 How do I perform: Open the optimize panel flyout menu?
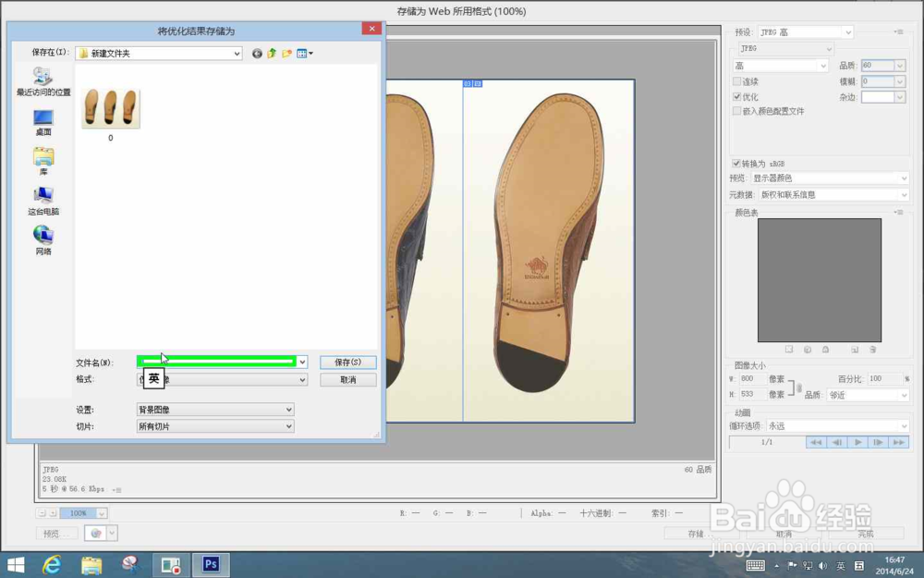point(898,31)
